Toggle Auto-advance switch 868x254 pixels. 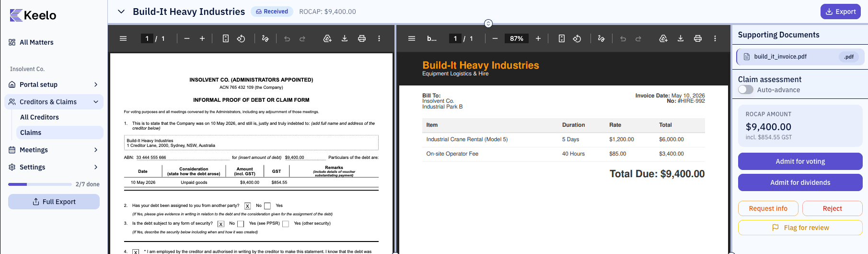746,90
